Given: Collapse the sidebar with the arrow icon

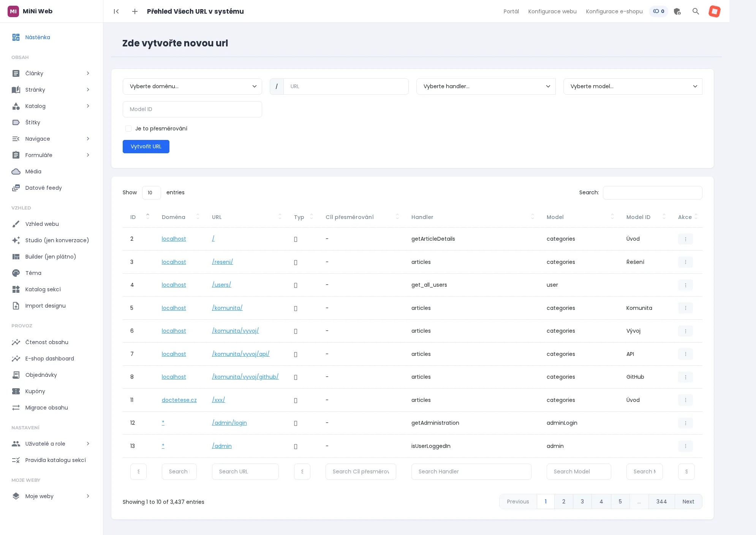Looking at the screenshot, I should click(x=116, y=11).
